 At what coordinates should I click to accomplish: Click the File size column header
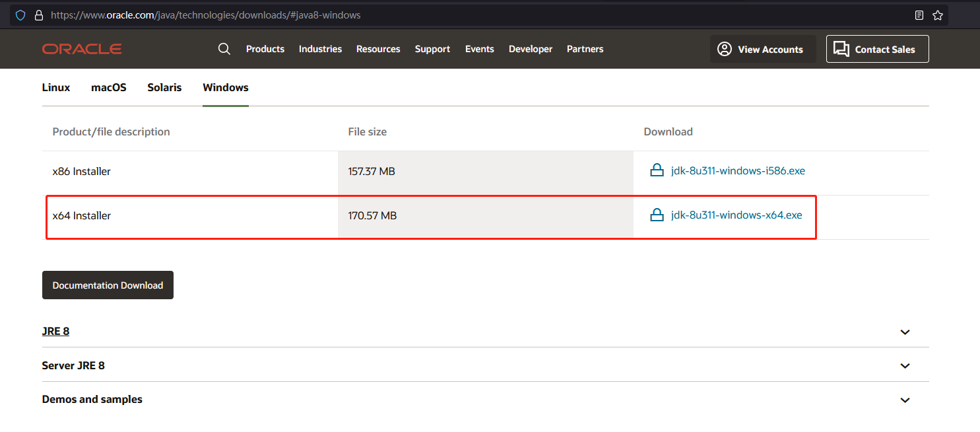(x=368, y=131)
